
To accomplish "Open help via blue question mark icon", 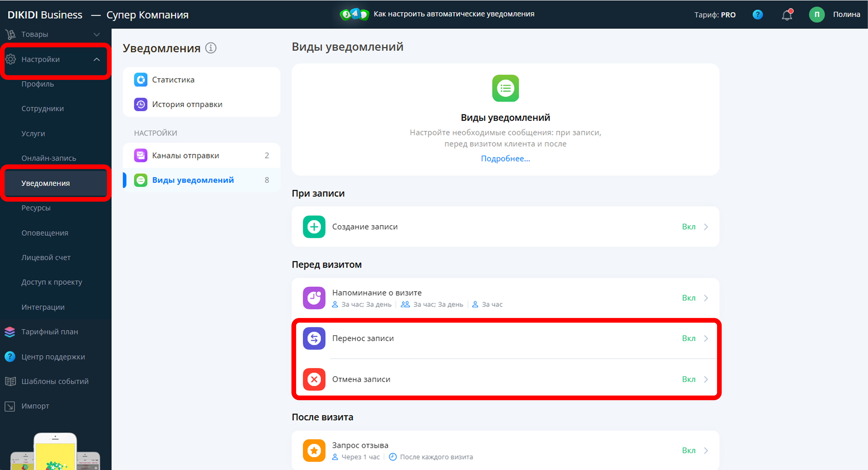I will 758,15.
